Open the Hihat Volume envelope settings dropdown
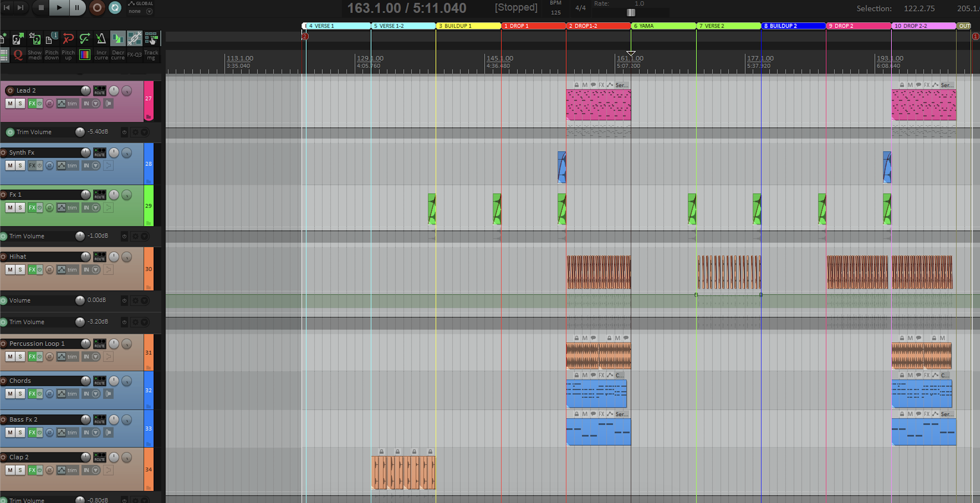Viewport: 980px width, 503px height. coord(144,300)
